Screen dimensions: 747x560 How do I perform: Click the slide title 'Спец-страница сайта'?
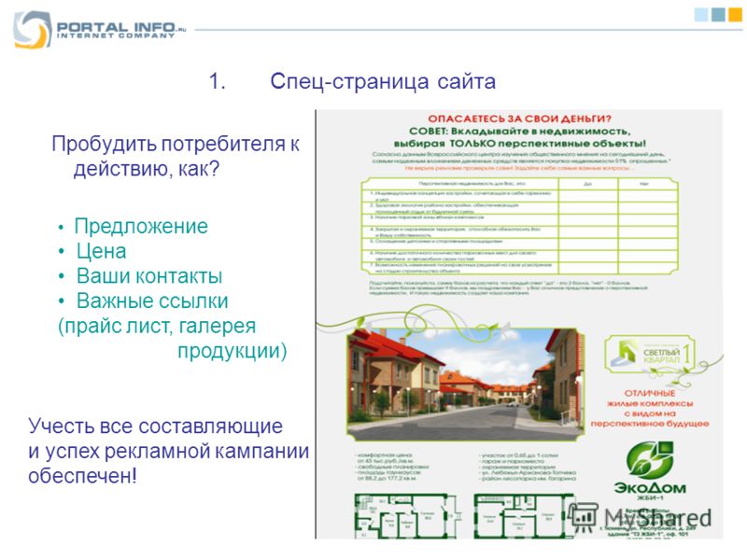[x=383, y=81]
